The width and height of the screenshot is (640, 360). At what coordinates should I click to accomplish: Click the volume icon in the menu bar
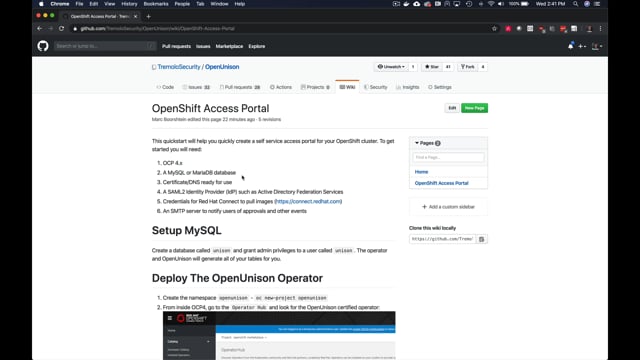tap(501, 4)
